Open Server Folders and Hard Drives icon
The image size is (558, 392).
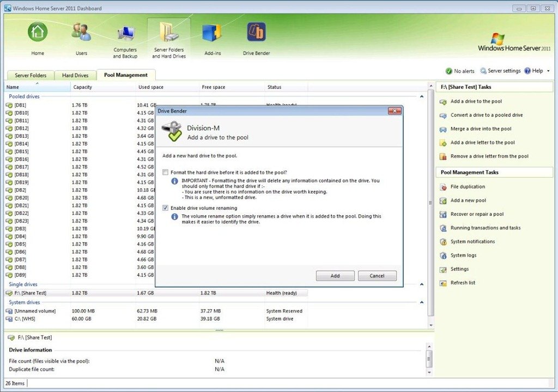(169, 32)
